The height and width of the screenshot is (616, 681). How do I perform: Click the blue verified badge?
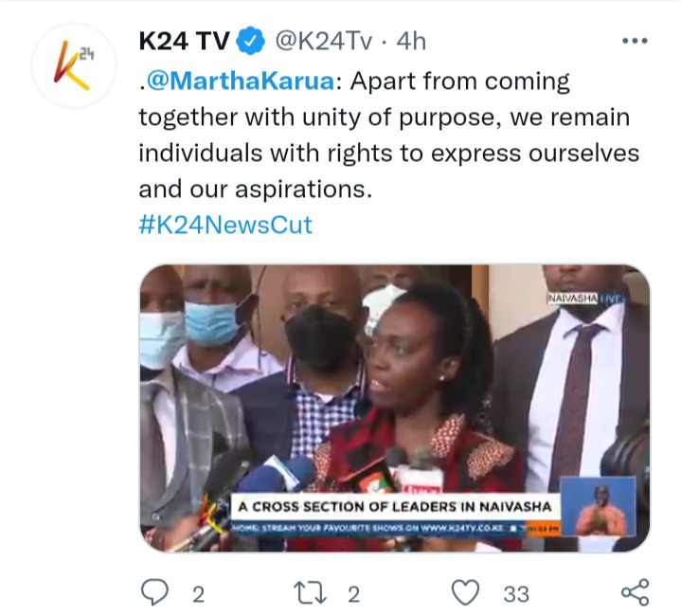pyautogui.click(x=250, y=41)
